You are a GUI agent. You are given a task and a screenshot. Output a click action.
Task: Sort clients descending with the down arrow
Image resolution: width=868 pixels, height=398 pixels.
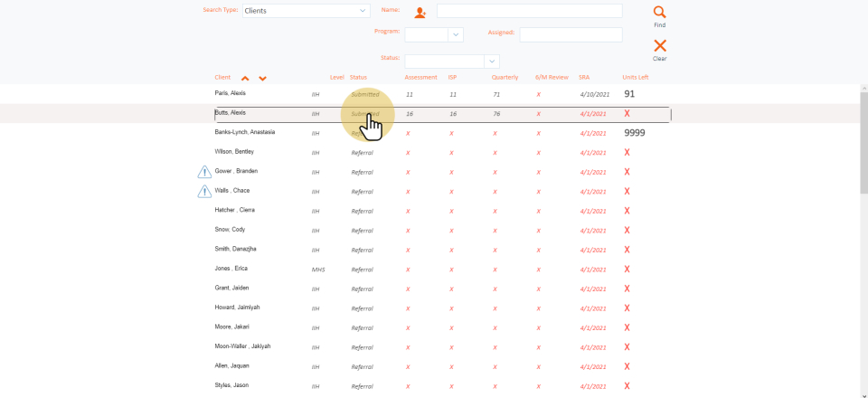tap(262, 79)
